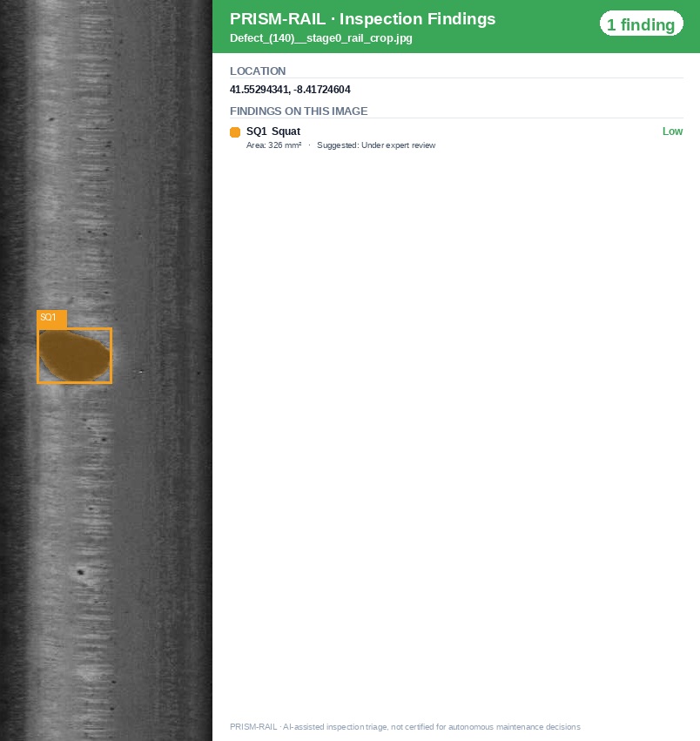This screenshot has height=741, width=700.
Task: Click the 'FINDINGS ON THIS IMAGE' heading
Action: (x=299, y=111)
